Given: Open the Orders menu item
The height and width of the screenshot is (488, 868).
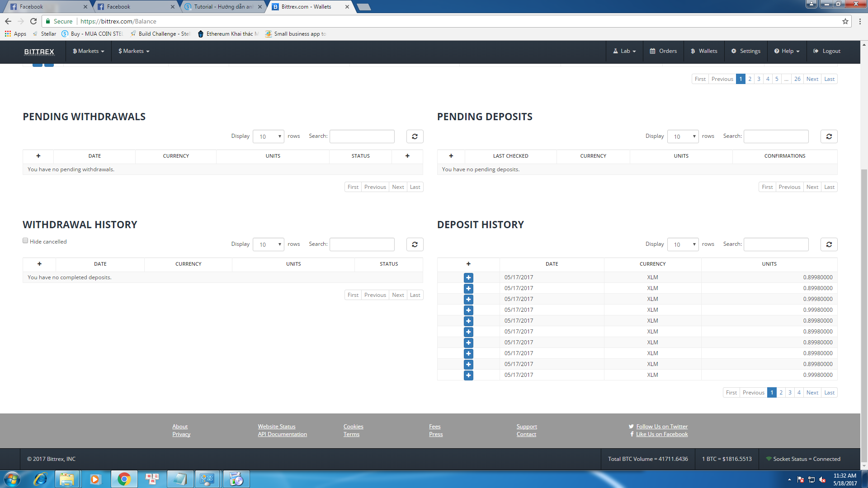Looking at the screenshot, I should [x=663, y=51].
